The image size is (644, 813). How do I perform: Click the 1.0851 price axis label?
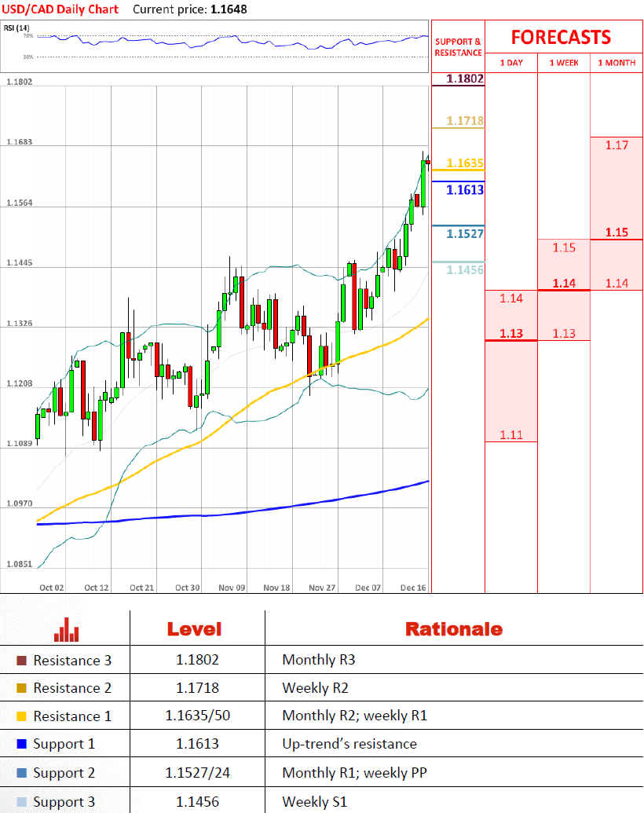click(19, 565)
